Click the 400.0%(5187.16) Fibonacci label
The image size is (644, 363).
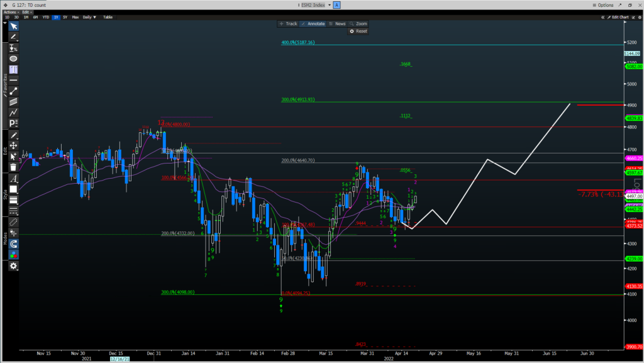tap(297, 42)
